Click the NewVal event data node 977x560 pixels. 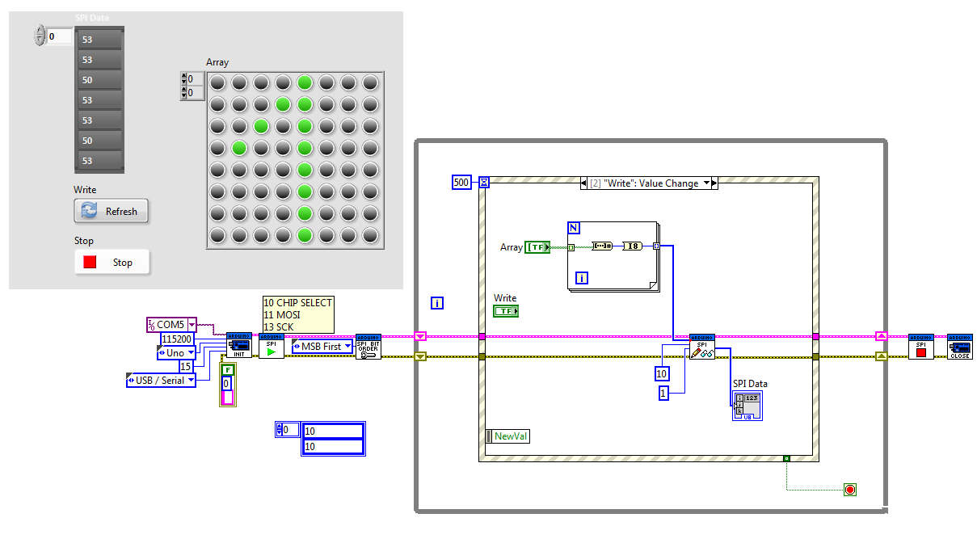[x=507, y=436]
